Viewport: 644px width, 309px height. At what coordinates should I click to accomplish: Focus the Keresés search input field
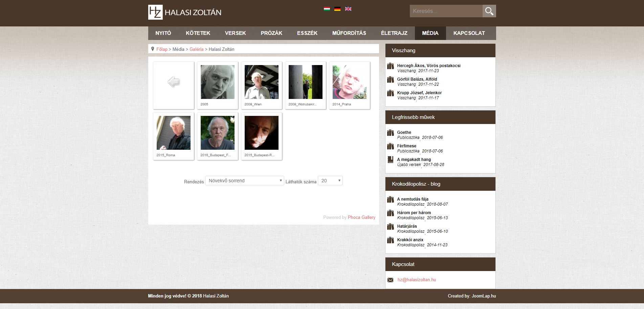click(446, 11)
